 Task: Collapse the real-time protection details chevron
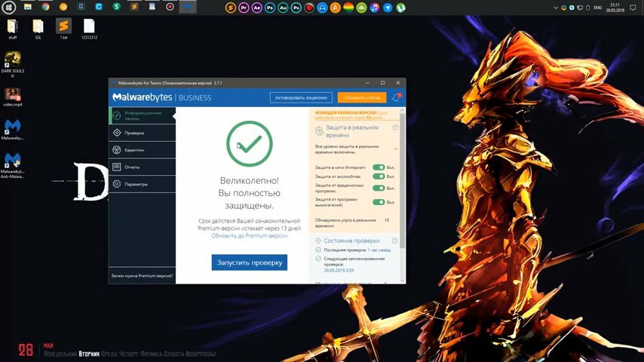click(395, 149)
